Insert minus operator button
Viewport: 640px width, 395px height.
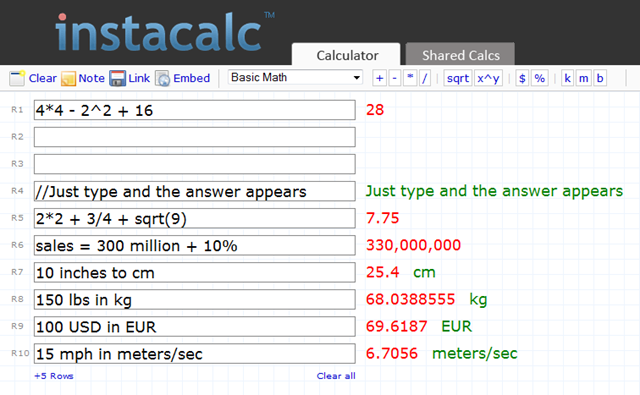(394, 78)
